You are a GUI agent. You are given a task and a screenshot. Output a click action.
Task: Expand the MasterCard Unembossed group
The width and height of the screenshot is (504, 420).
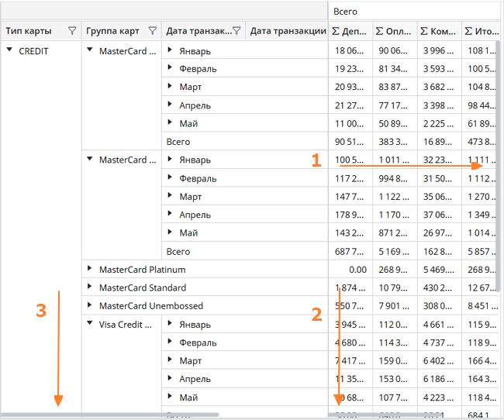(x=90, y=306)
